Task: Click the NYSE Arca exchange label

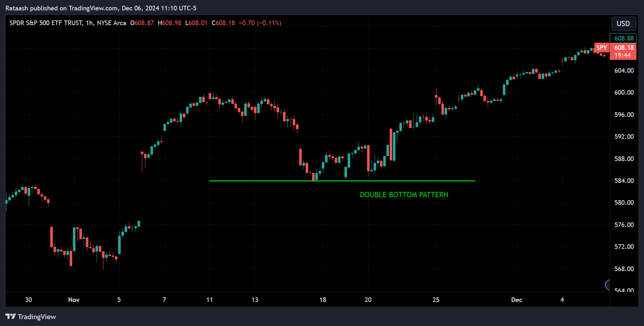Action: point(112,23)
